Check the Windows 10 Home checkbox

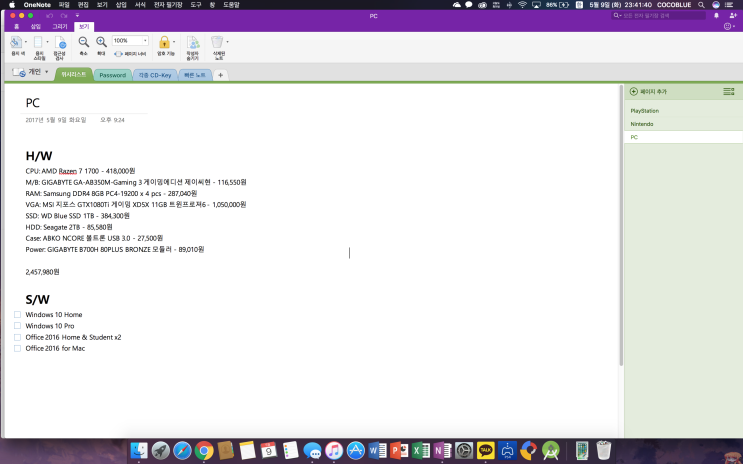[x=18, y=314]
